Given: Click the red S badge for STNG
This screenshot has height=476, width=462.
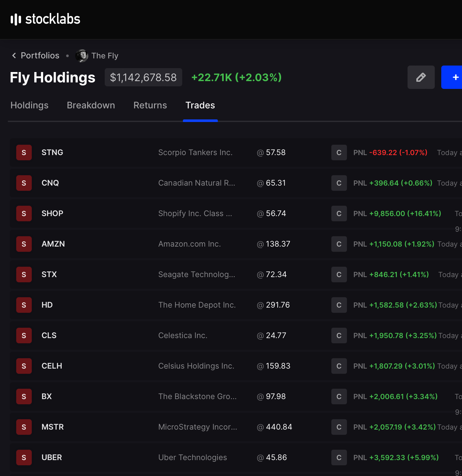Looking at the screenshot, I should (x=24, y=153).
